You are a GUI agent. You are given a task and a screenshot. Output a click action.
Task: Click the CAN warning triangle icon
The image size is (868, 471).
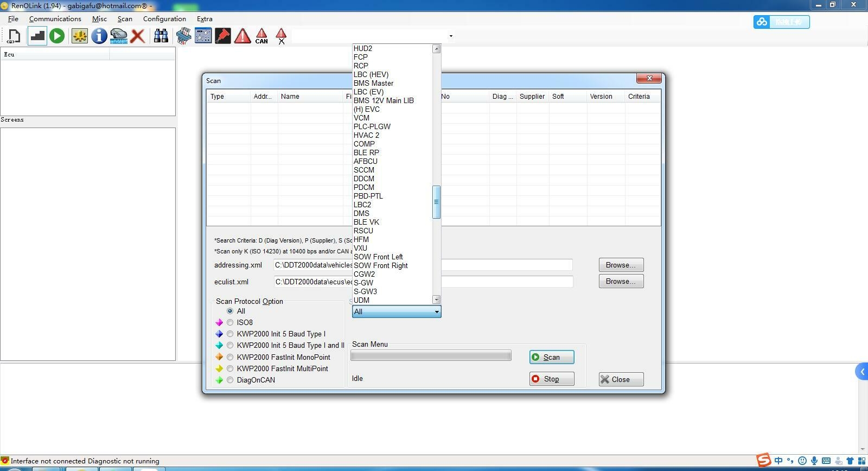261,36
